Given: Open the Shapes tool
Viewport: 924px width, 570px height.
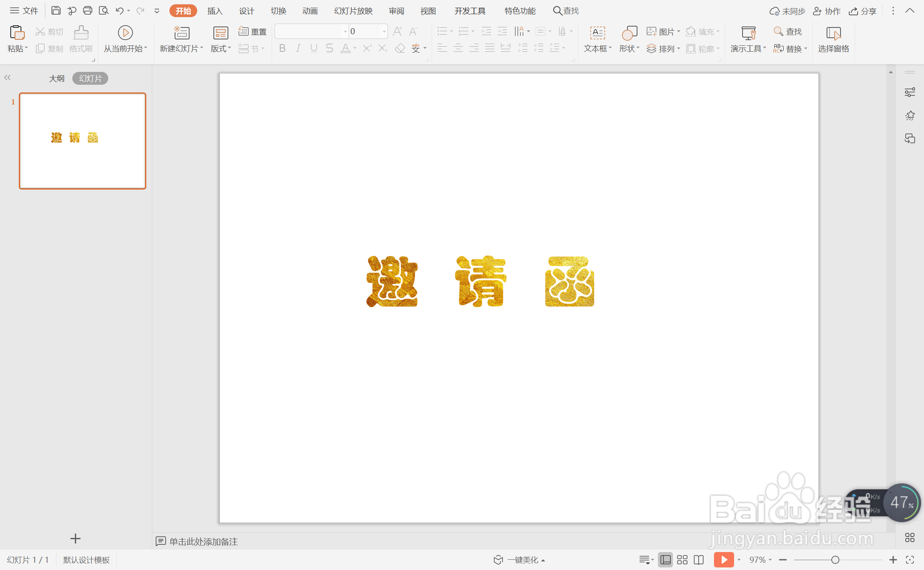Looking at the screenshot, I should (x=629, y=33).
